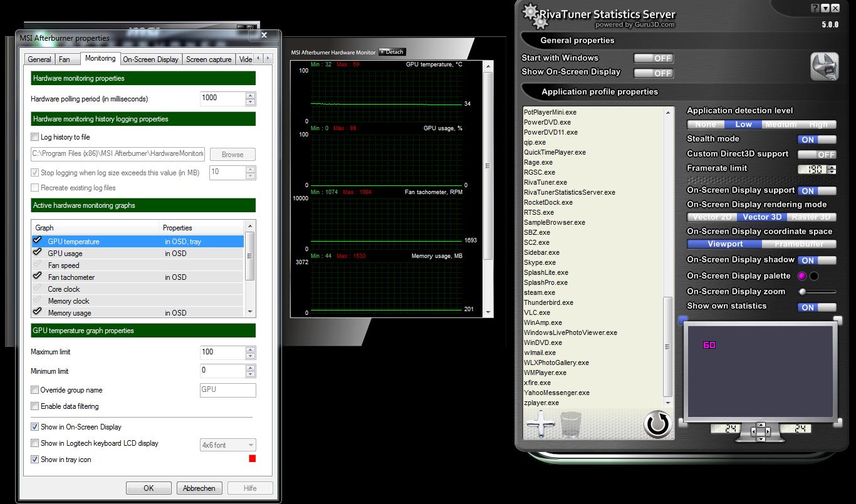This screenshot has width=856, height=504.
Task: Turn off On-Screen Display shadow switch
Action: coord(817,260)
